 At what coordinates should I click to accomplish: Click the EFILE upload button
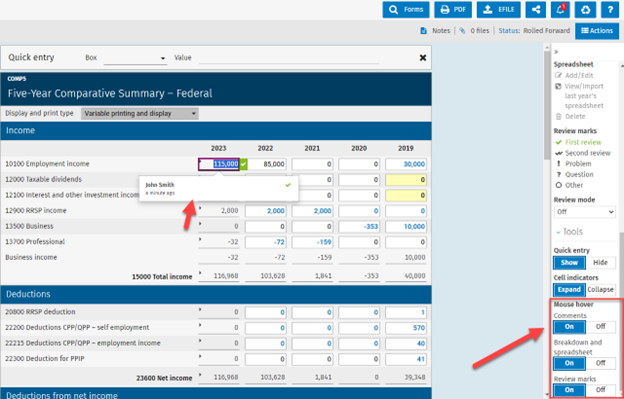[x=499, y=10]
